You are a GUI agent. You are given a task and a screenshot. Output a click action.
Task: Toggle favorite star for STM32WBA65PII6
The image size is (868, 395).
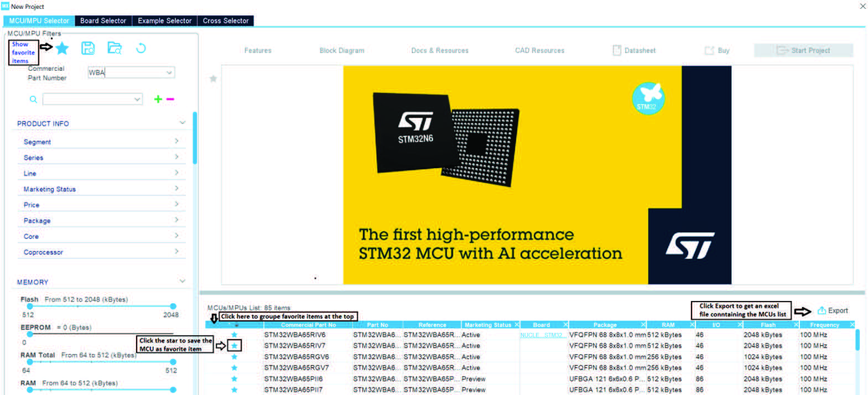234,379
